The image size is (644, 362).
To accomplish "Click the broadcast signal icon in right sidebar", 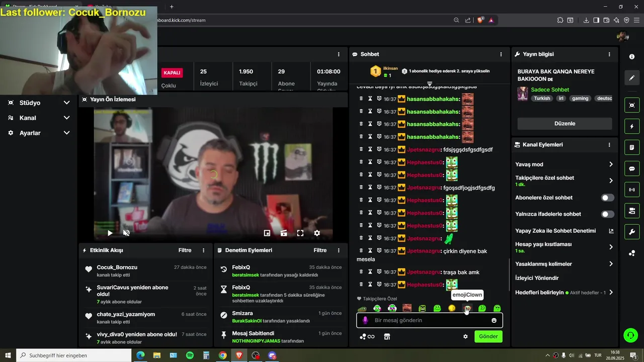I will click(632, 190).
